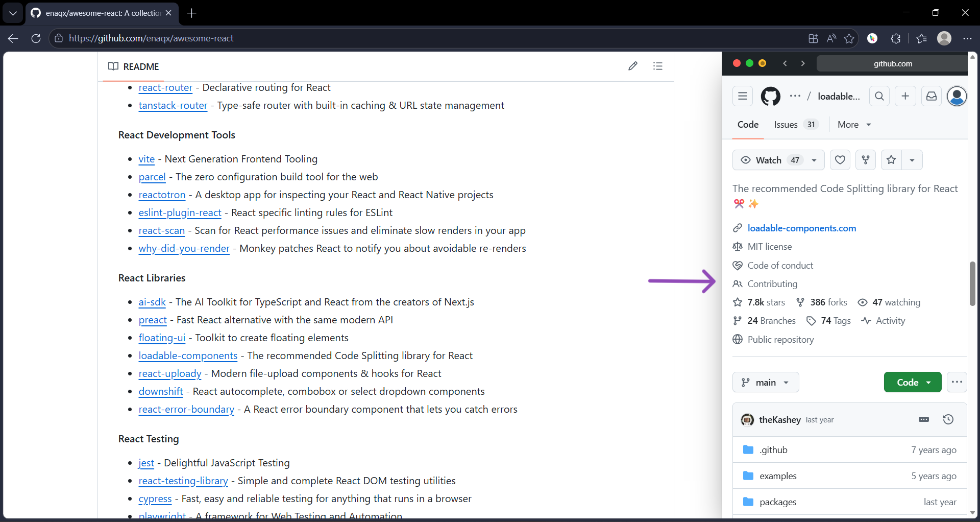Click the preview github.com address field
The height and width of the screenshot is (522, 980).
tap(892, 63)
